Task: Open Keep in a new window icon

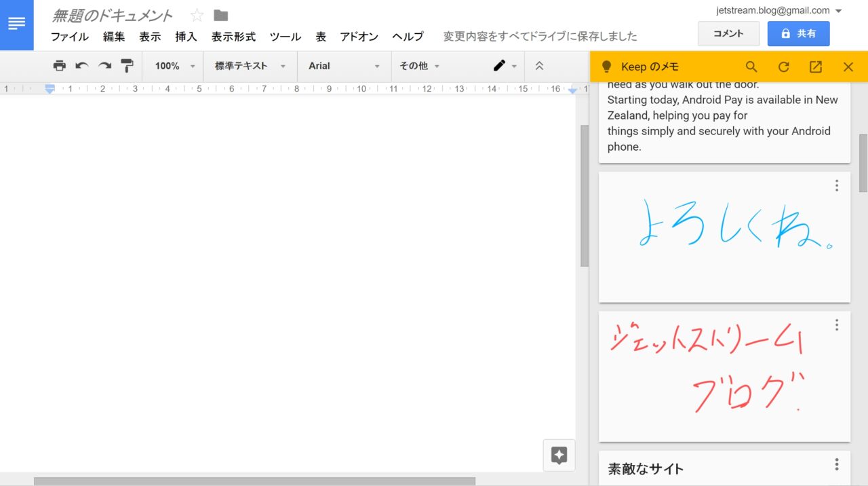Action: (x=816, y=67)
